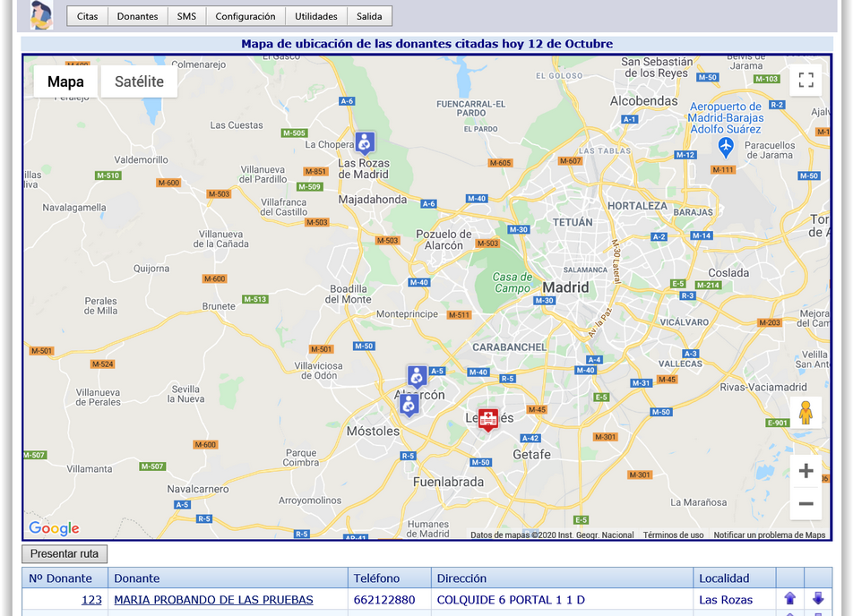Select the donor marker beside the A-5 shield

(x=418, y=376)
